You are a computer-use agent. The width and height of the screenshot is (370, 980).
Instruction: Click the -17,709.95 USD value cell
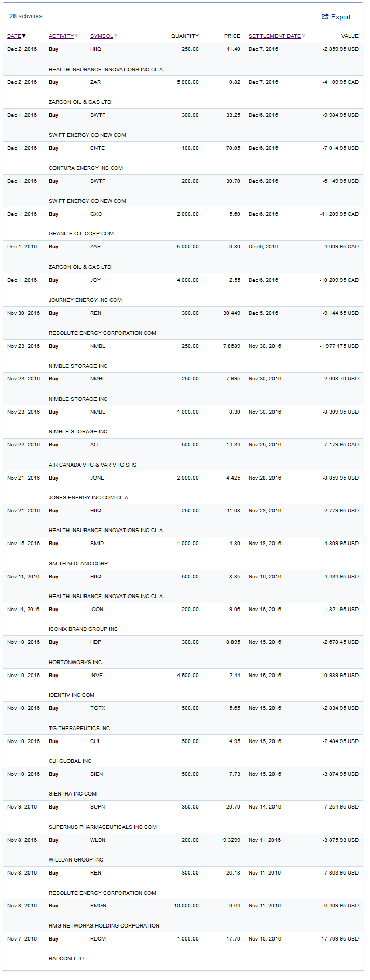tap(339, 939)
